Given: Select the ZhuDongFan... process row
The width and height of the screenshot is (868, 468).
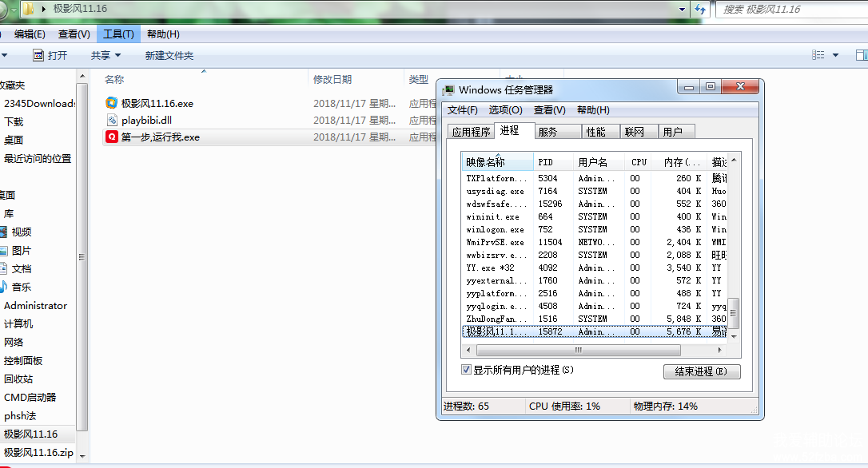Looking at the screenshot, I should coord(594,319).
